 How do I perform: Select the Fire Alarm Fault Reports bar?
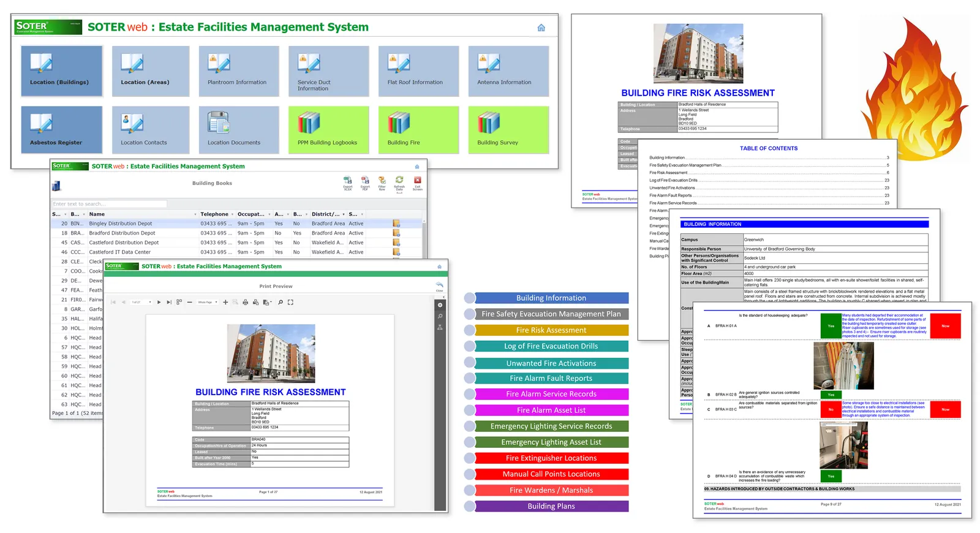(551, 379)
